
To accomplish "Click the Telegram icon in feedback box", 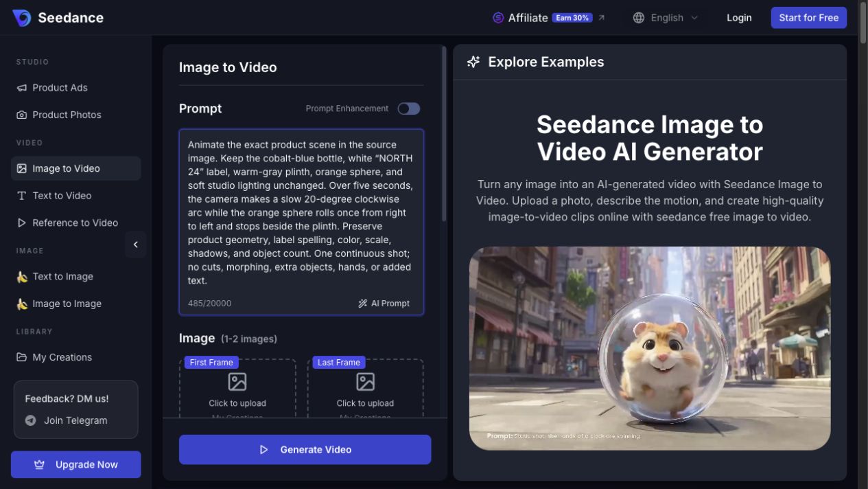I will pyautogui.click(x=31, y=420).
